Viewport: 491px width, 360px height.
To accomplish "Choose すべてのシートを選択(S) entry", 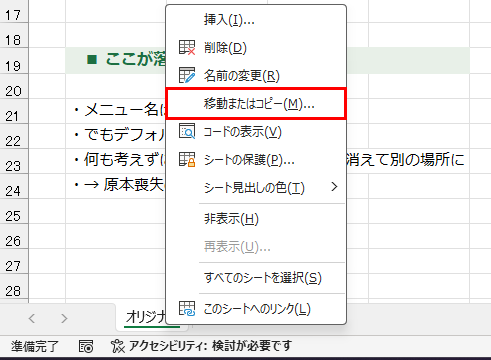I will [256, 278].
